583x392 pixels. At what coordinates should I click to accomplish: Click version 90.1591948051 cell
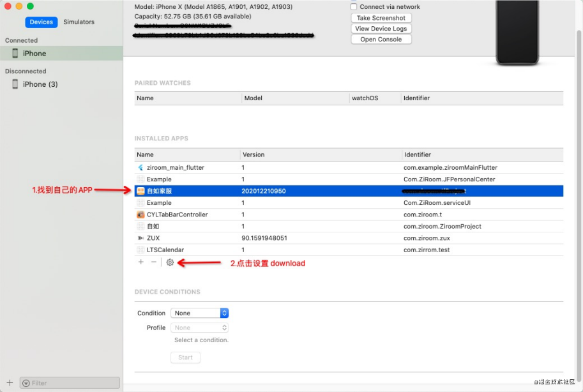264,238
